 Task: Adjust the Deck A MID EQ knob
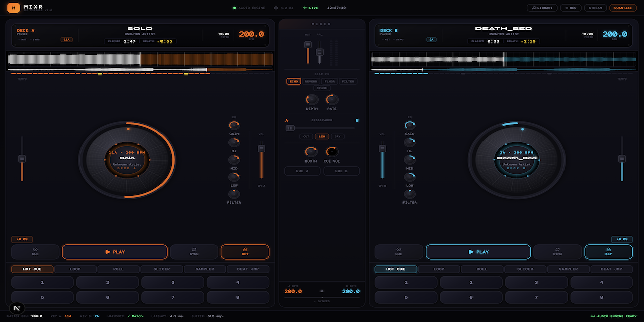click(x=234, y=159)
